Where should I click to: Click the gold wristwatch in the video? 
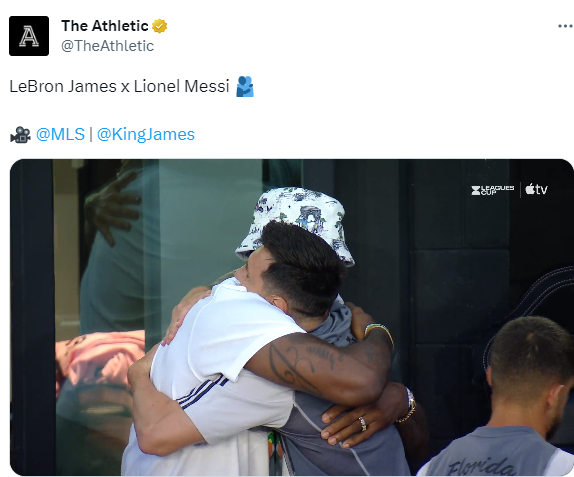[408, 405]
